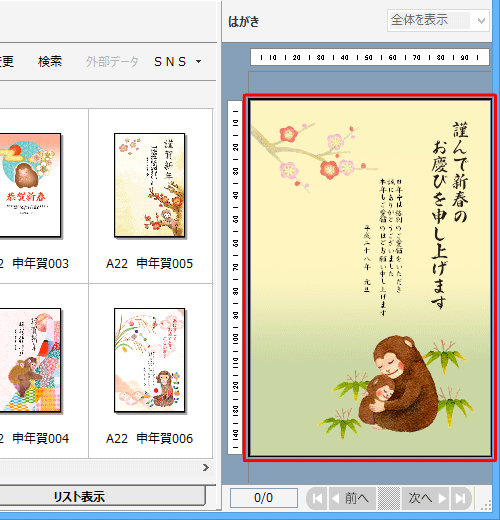The height and width of the screenshot is (520, 500).
Task: Click the A22 申年賀005 label
Action: 149,264
